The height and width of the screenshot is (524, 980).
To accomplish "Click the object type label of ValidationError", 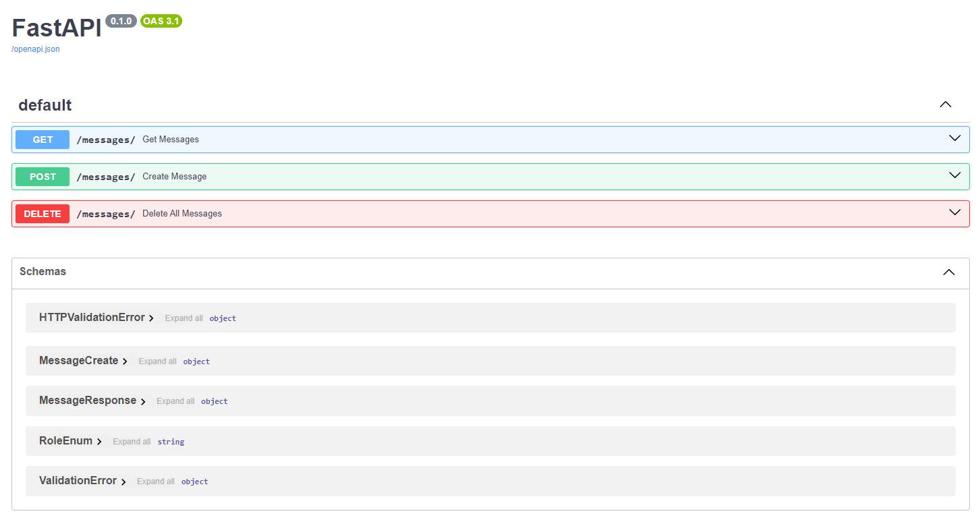I will [194, 482].
